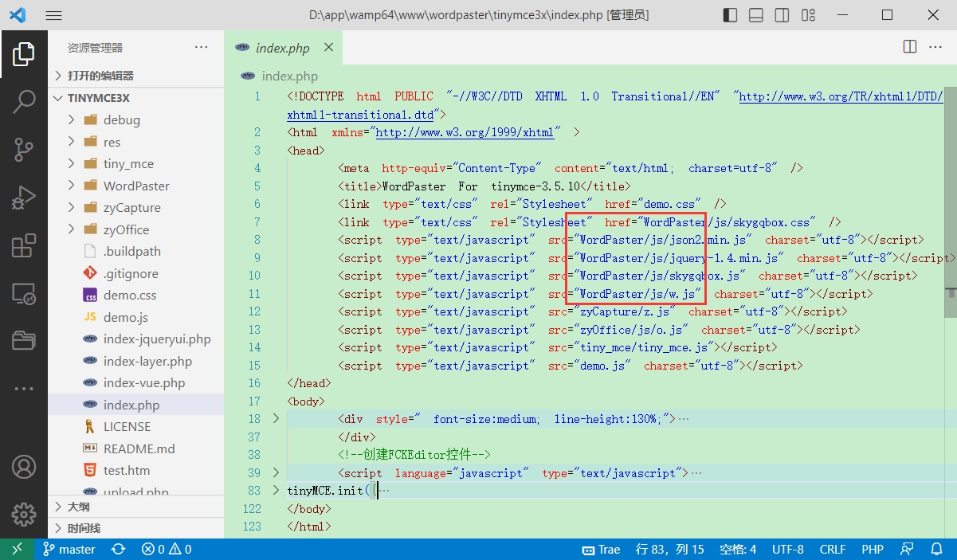Close the index.php tab
This screenshot has height=560, width=957.
pos(327,48)
